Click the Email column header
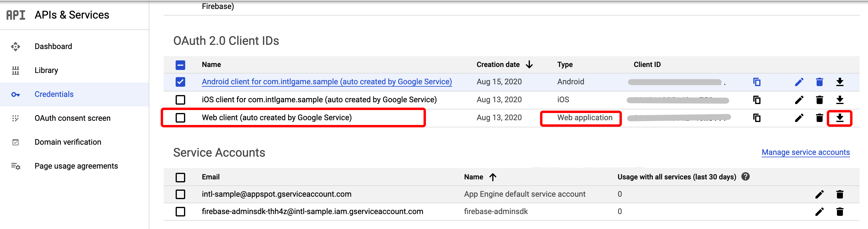The image size is (868, 229). (211, 177)
